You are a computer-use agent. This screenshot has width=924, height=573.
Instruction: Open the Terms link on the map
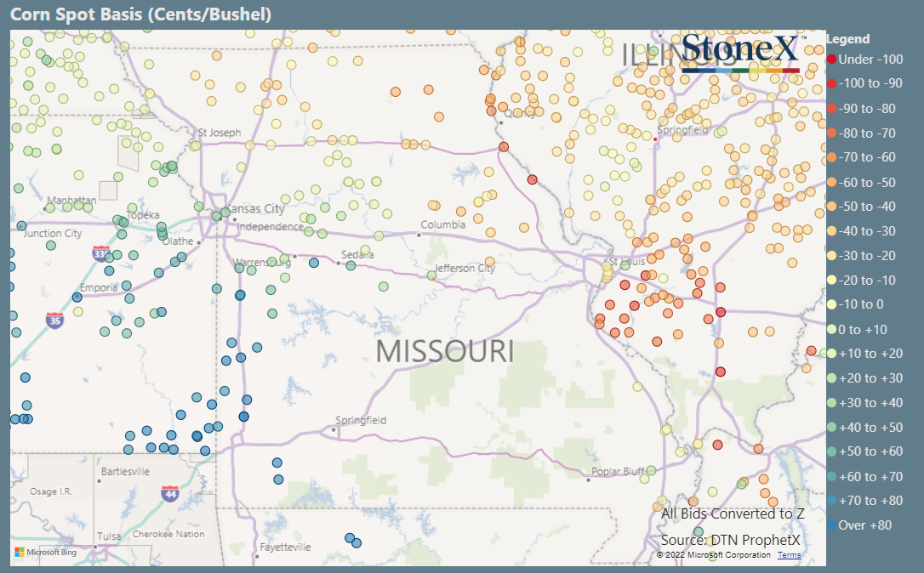(x=789, y=555)
